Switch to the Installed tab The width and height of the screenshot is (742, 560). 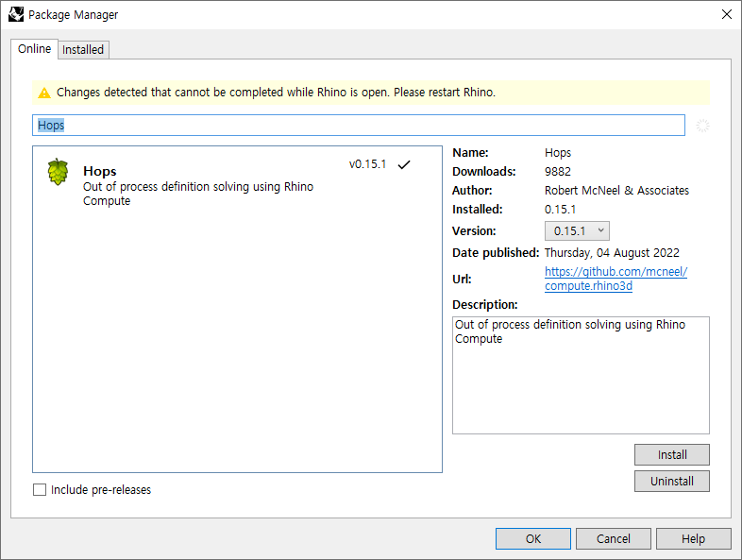coord(83,50)
